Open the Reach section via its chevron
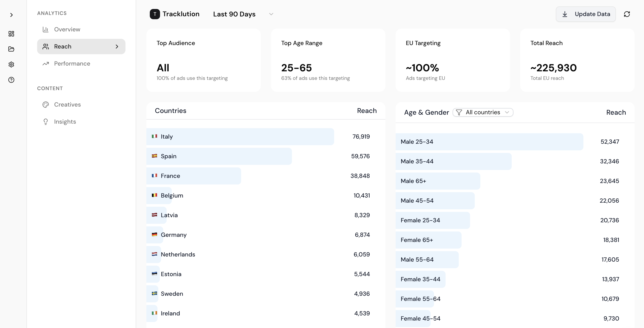Image resolution: width=644 pixels, height=328 pixels. [117, 47]
